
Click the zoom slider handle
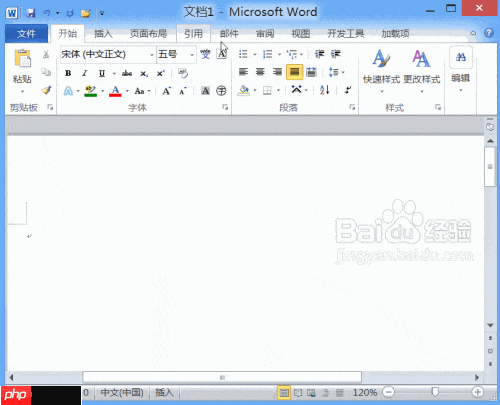pyautogui.click(x=435, y=392)
